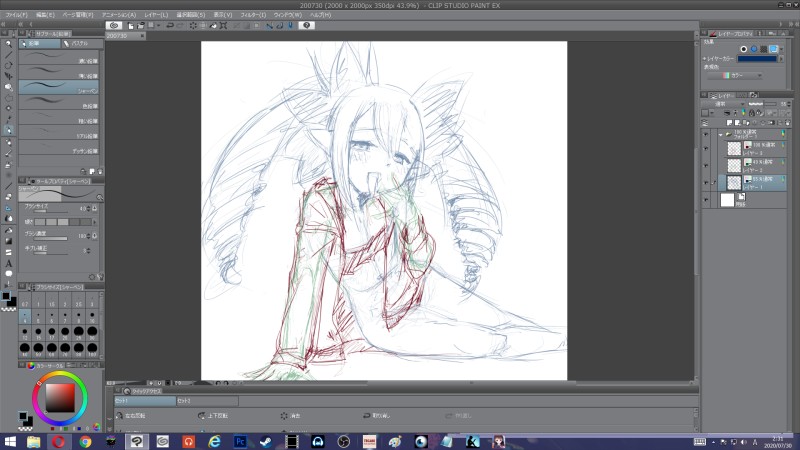This screenshot has height=450, width=800.
Task: Click the New document icon in command bar
Action: tap(131, 26)
